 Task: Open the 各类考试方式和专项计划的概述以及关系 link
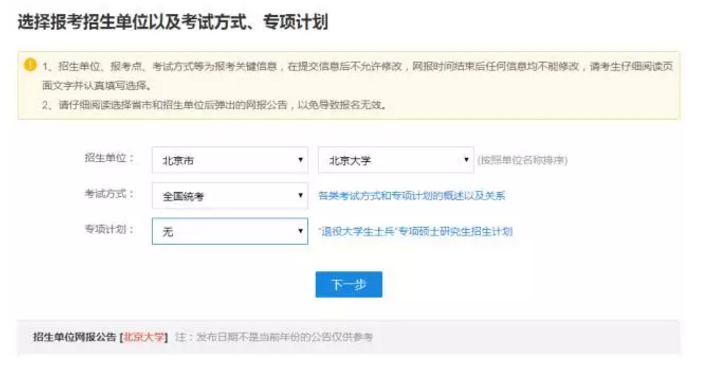(412, 196)
